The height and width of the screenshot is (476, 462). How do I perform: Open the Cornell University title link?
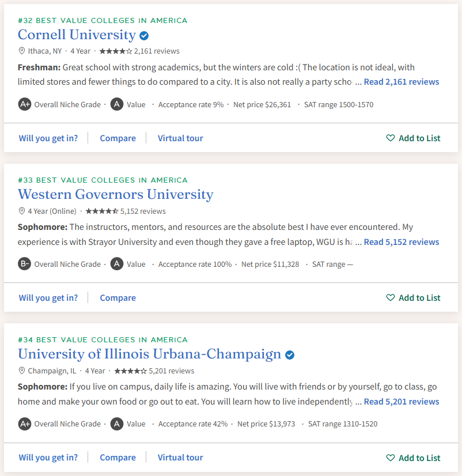point(77,35)
